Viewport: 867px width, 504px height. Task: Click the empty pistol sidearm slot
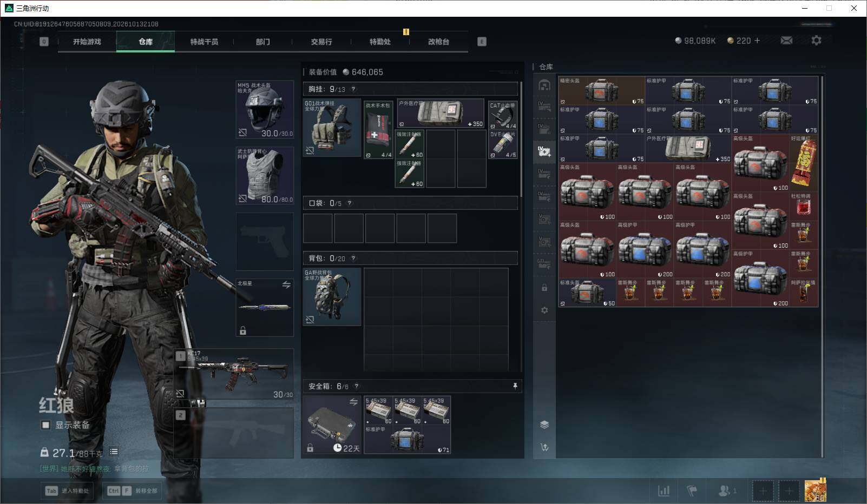click(265, 242)
